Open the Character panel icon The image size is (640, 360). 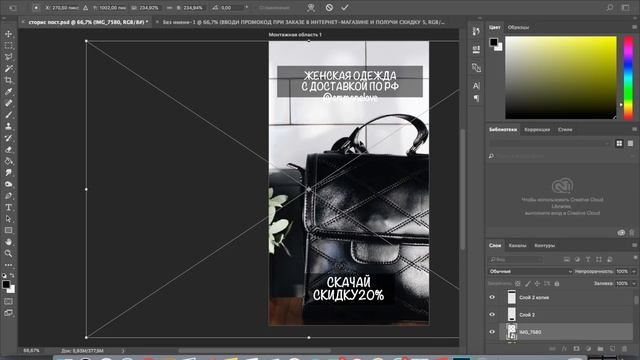[476, 86]
